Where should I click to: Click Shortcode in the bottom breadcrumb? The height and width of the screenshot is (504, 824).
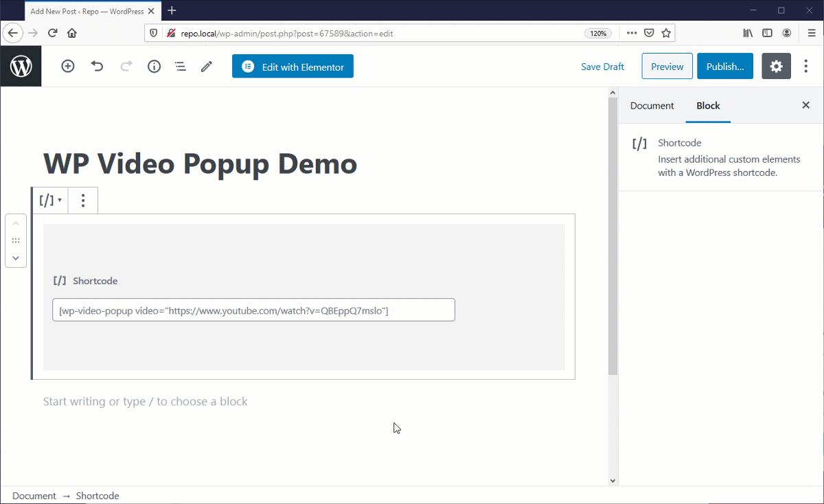coord(98,496)
